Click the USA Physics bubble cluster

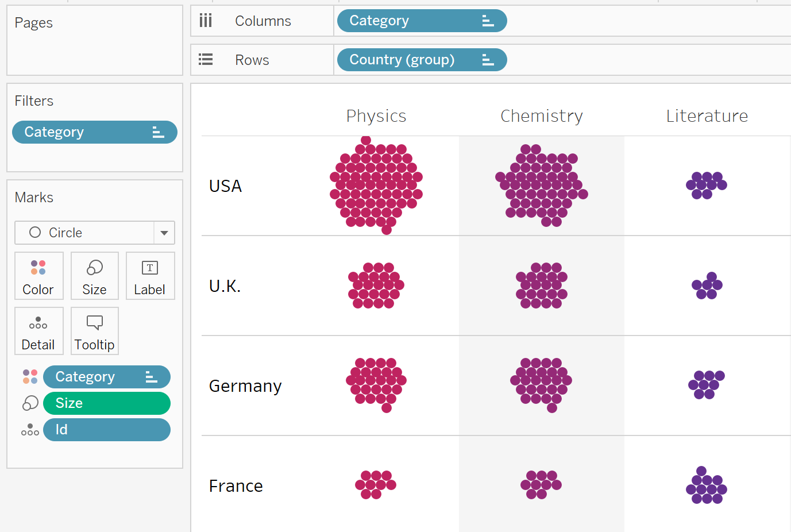point(376,186)
